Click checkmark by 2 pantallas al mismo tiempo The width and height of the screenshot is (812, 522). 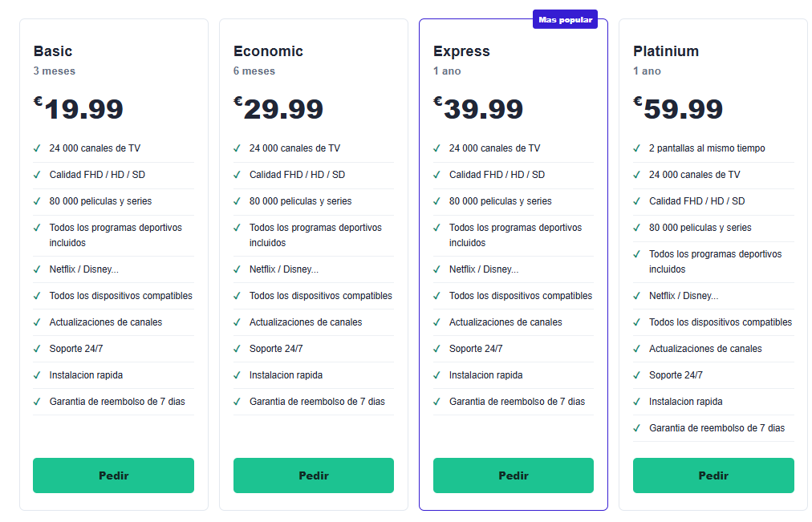[636, 148]
